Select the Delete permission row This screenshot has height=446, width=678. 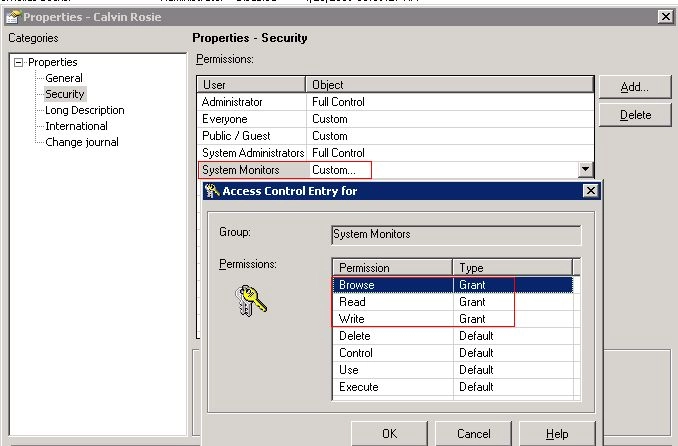(453, 336)
